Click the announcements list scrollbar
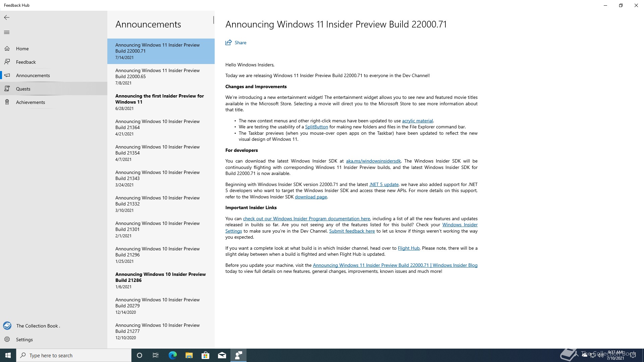The image size is (644, 362). pyautogui.click(x=213, y=20)
